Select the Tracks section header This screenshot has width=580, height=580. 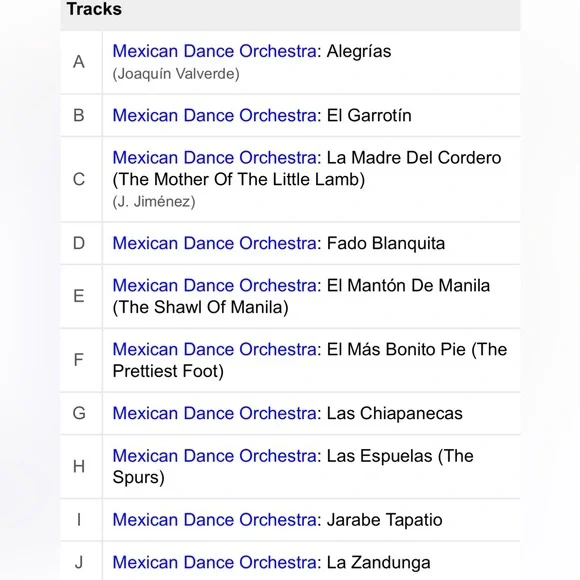94,9
